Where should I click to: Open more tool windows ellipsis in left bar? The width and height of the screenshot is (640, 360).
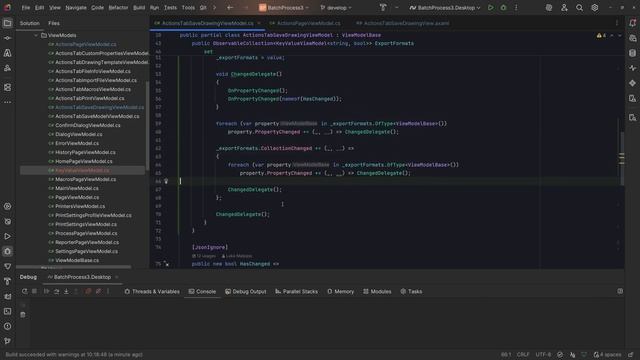point(7,102)
